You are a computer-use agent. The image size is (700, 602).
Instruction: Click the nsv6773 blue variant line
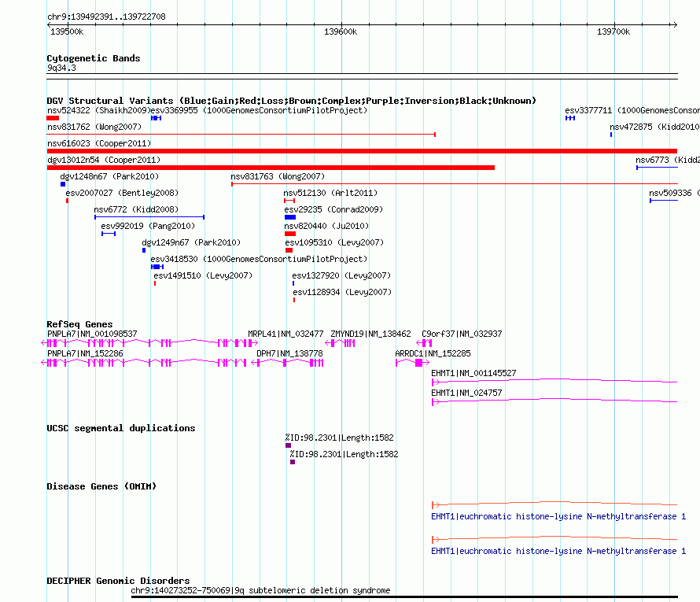658,168
